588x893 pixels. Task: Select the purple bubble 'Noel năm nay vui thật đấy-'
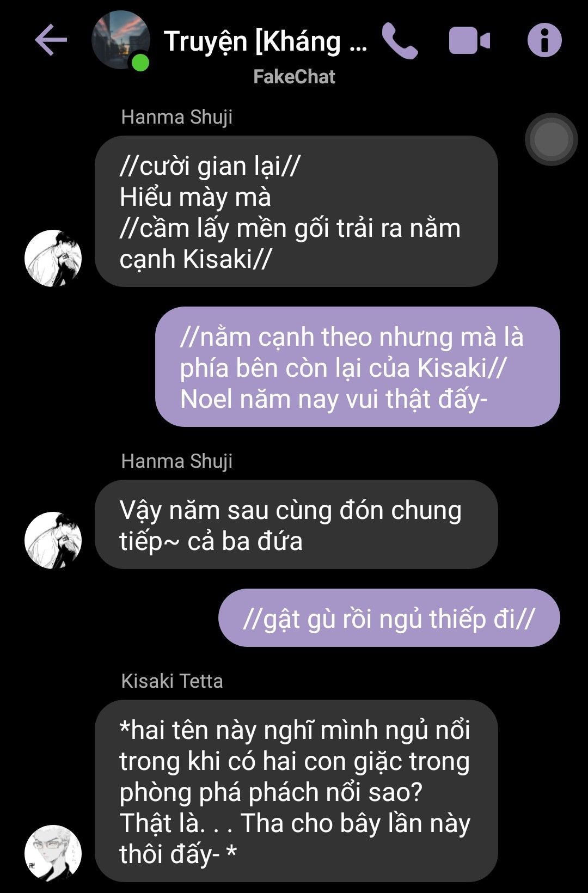[x=358, y=367]
